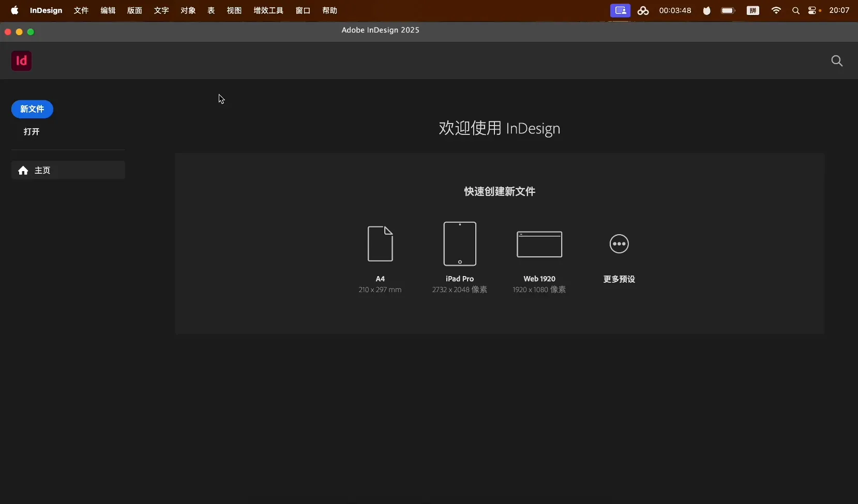Open the 文字 menu
This screenshot has width=858, height=504.
coord(161,10)
